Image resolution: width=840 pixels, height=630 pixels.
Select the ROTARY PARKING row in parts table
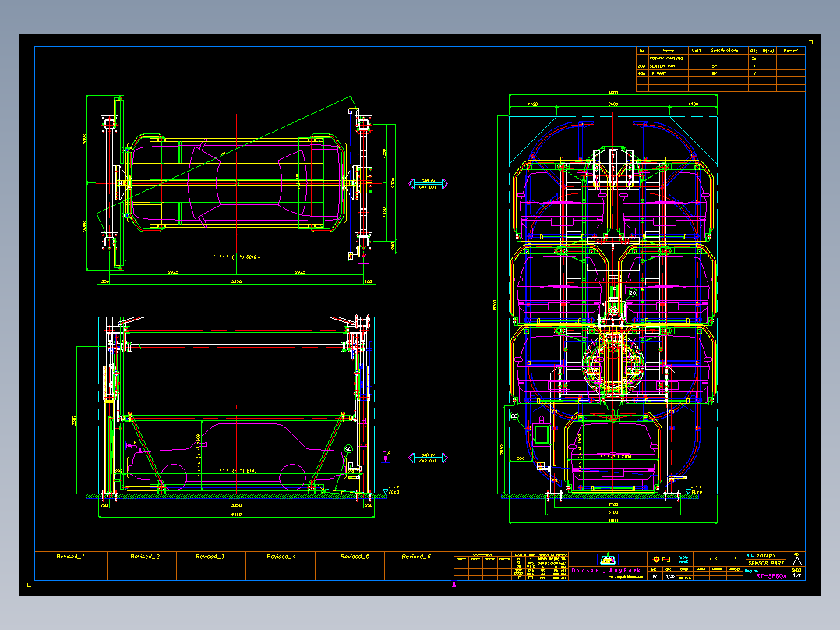[x=721, y=58]
